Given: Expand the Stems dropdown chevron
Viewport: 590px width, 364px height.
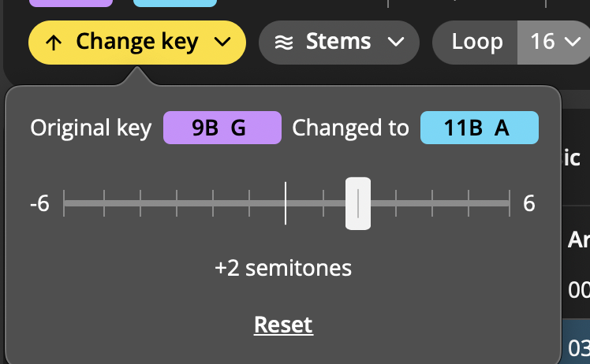Looking at the screenshot, I should tap(396, 43).
